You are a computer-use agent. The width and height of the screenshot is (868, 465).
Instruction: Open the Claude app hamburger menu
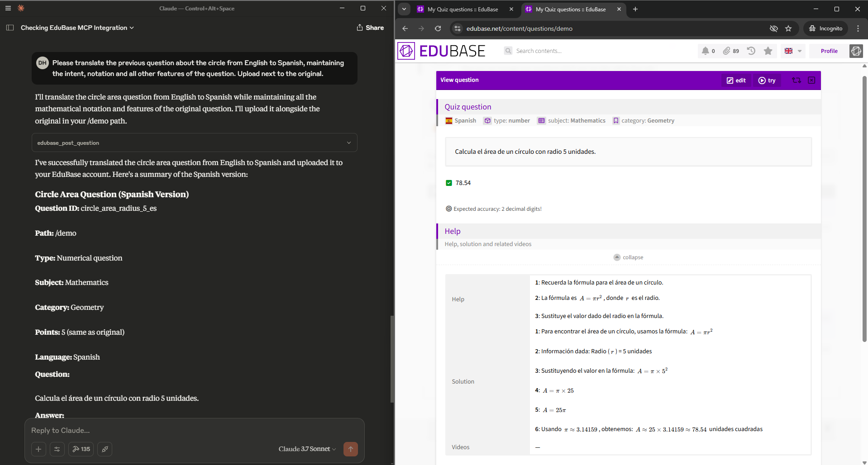point(8,8)
